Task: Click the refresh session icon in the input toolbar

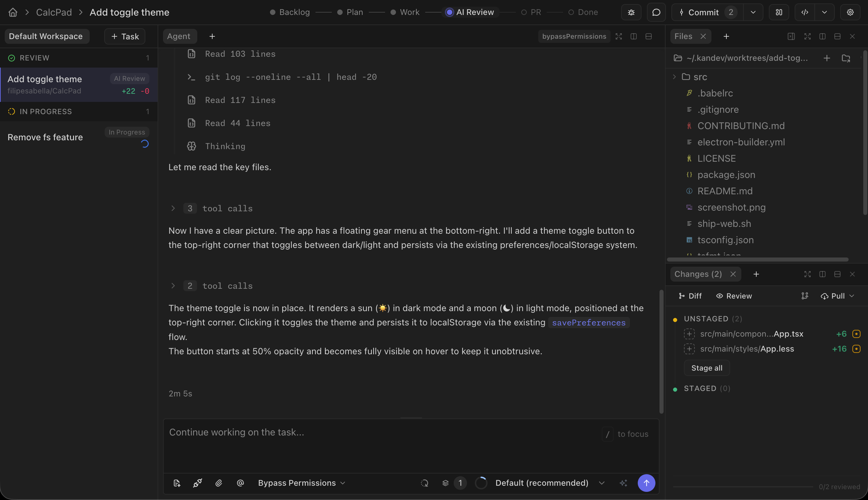Action: 424,483
